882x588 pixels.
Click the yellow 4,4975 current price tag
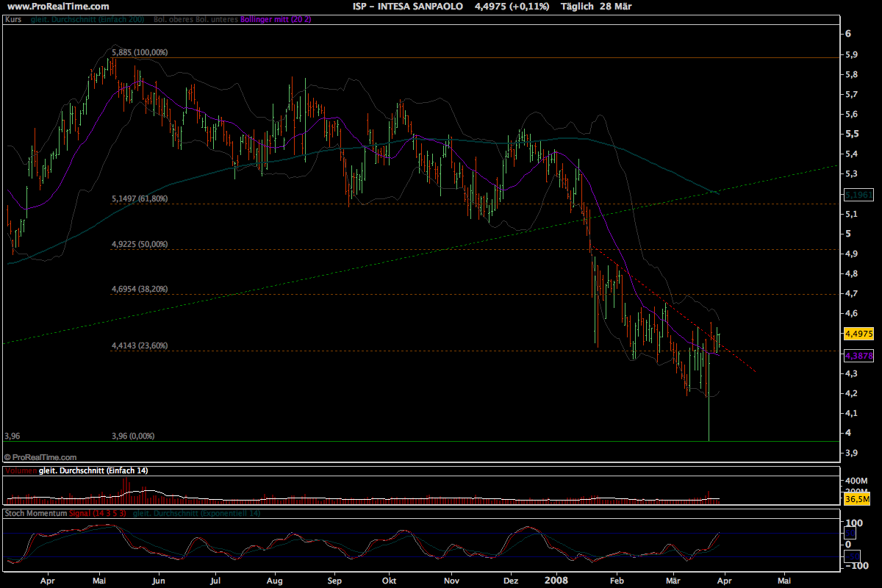click(x=858, y=333)
